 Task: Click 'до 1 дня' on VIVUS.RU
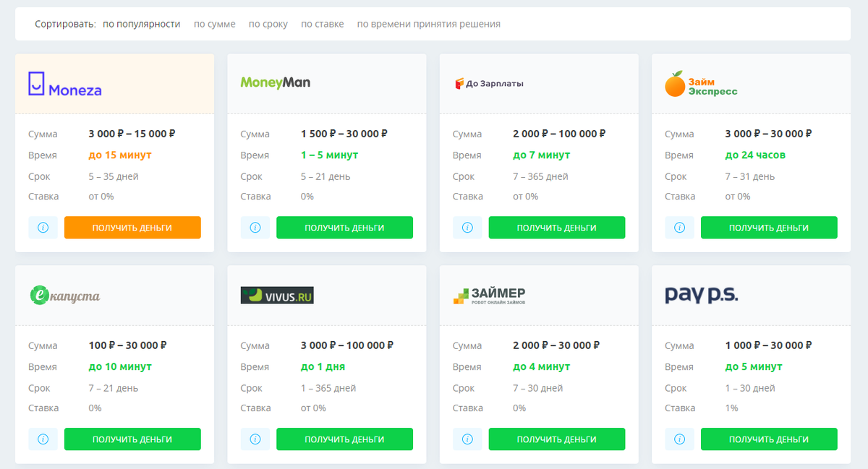tap(323, 367)
